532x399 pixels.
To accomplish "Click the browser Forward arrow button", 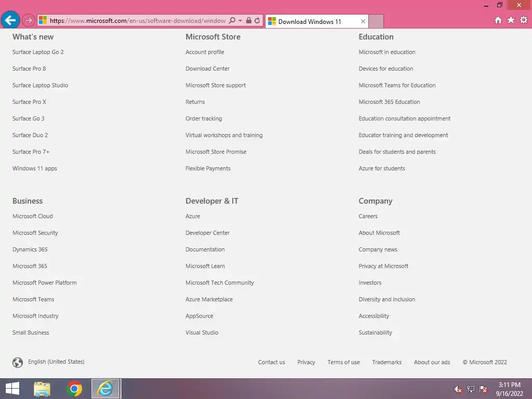I will 29,20.
